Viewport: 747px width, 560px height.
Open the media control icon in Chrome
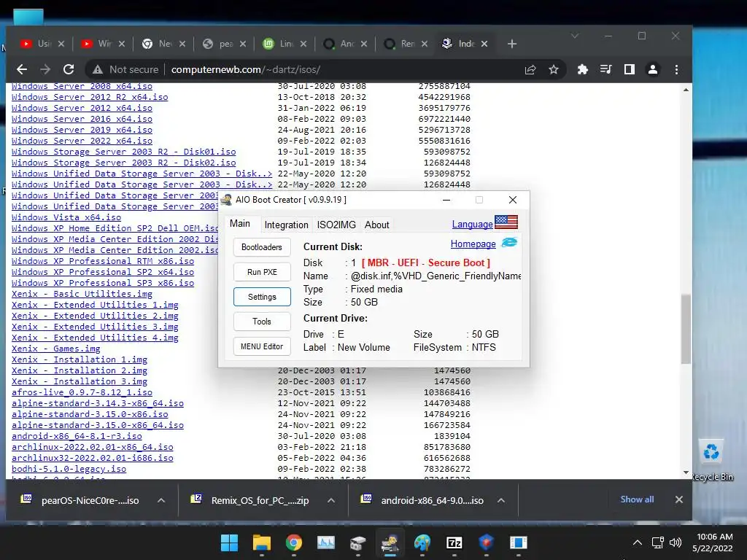tap(605, 69)
